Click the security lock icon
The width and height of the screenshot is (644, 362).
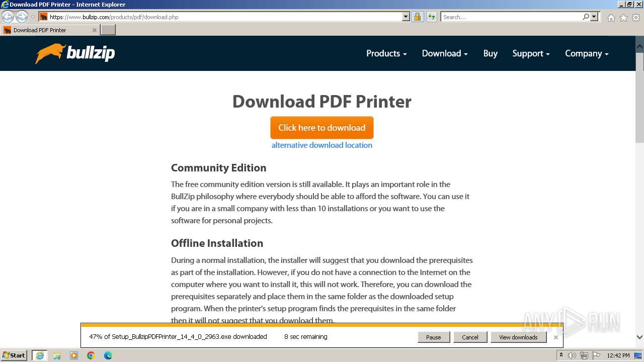pyautogui.click(x=417, y=17)
